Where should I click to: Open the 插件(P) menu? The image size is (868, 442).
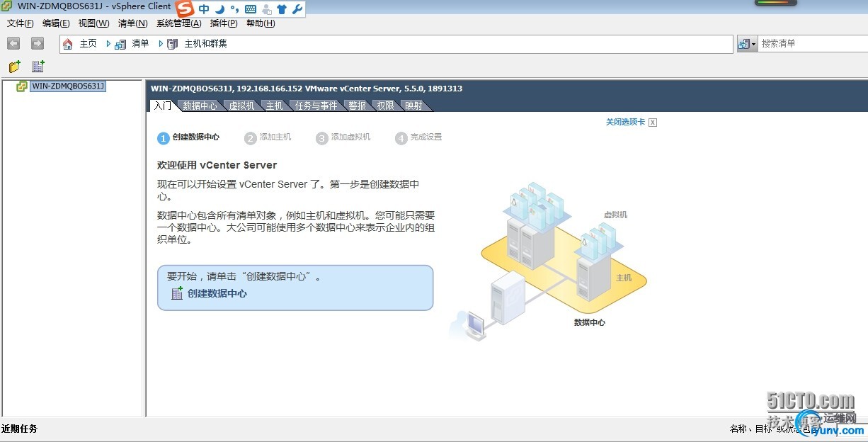pyautogui.click(x=224, y=23)
